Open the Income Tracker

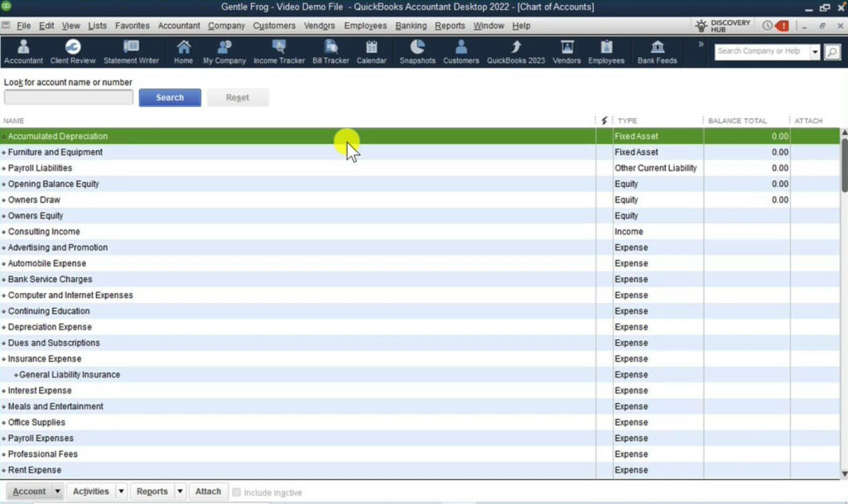pos(279,51)
